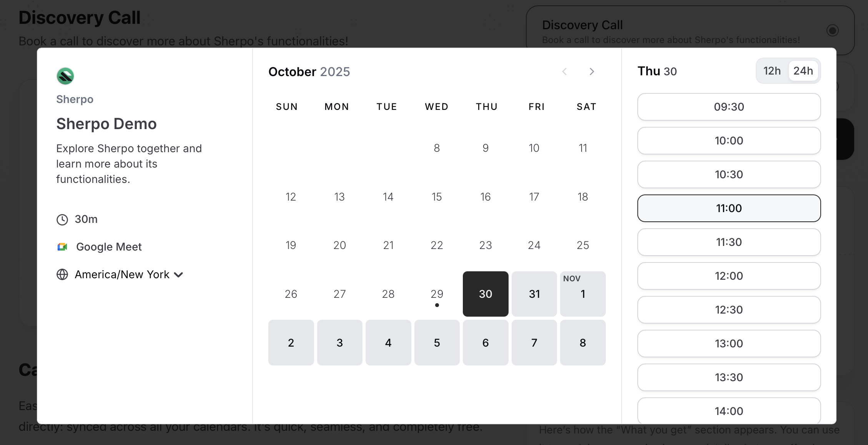Go to the previous month arrow
Image resolution: width=868 pixels, height=445 pixels.
[565, 71]
